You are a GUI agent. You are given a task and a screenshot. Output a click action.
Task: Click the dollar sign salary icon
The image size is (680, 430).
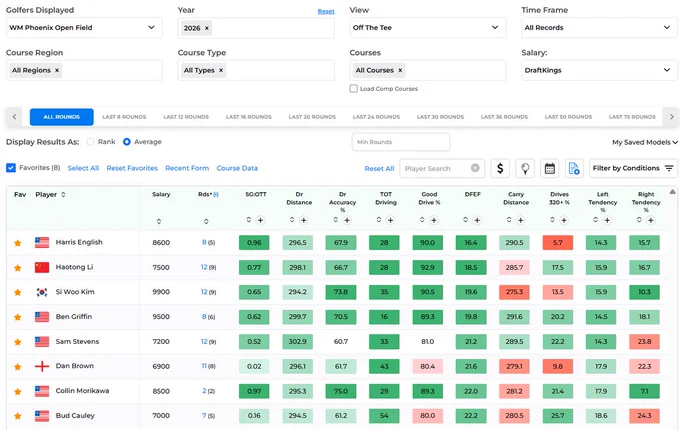click(x=500, y=168)
